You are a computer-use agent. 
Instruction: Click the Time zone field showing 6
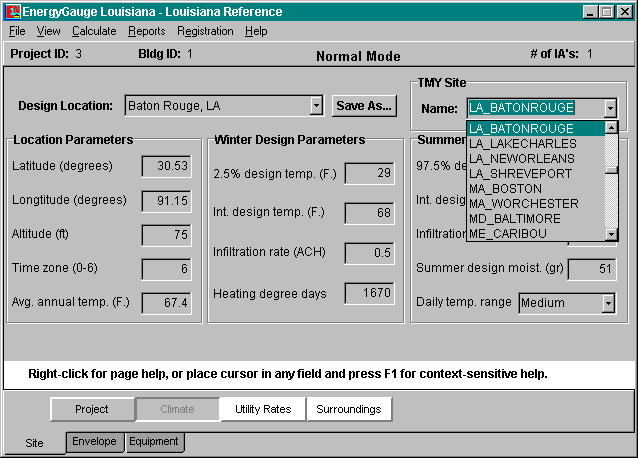click(166, 269)
